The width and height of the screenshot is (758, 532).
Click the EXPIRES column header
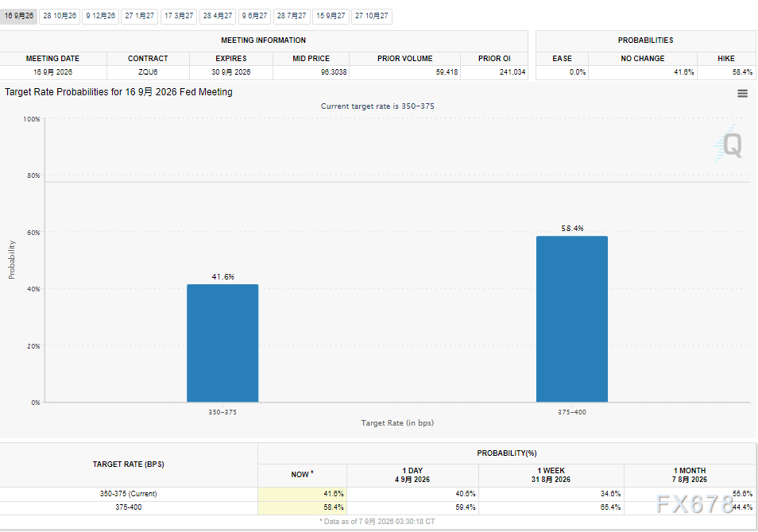click(230, 59)
